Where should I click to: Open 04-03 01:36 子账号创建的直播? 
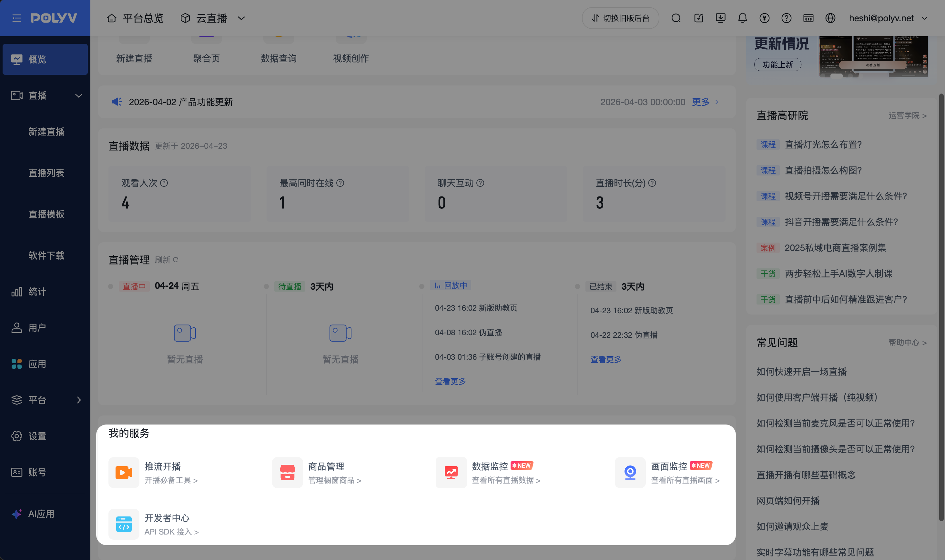(488, 357)
